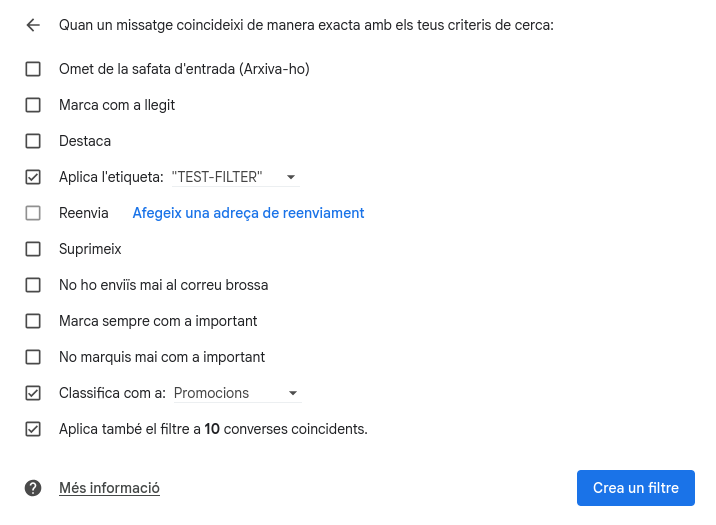Enable 'Omet de la safata d'entrada' checkbox
The height and width of the screenshot is (525, 716).
[33, 69]
